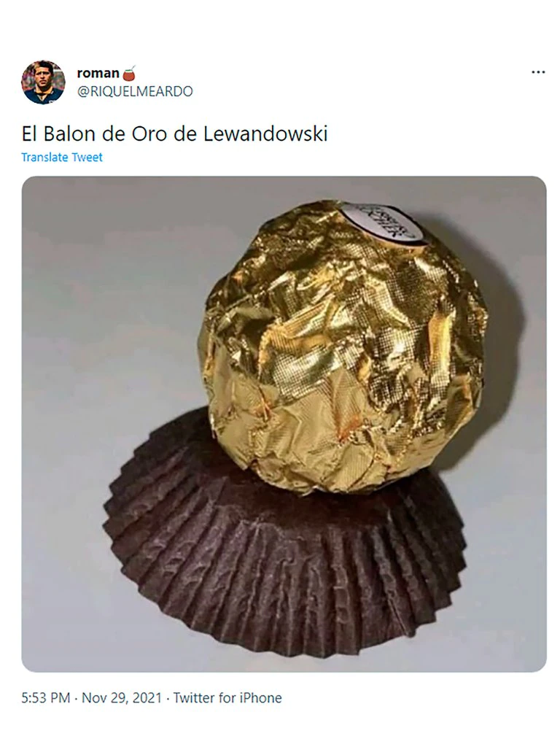
Task: Click the word Lewandowski in the tweet
Action: coord(265,134)
